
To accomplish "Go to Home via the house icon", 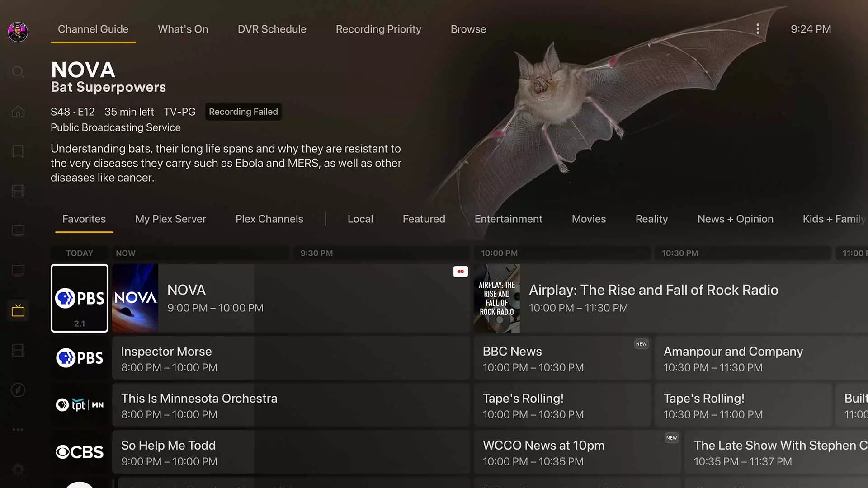I will 18,112.
